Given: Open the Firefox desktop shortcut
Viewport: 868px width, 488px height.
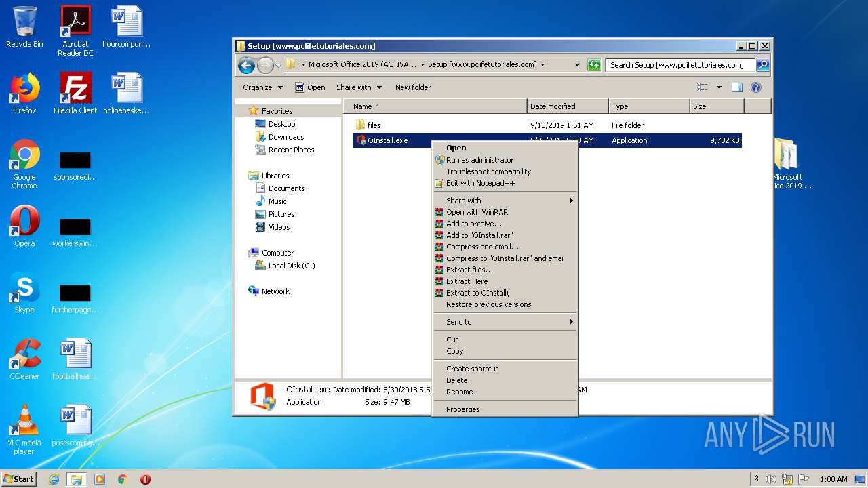Looking at the screenshot, I should 24,94.
